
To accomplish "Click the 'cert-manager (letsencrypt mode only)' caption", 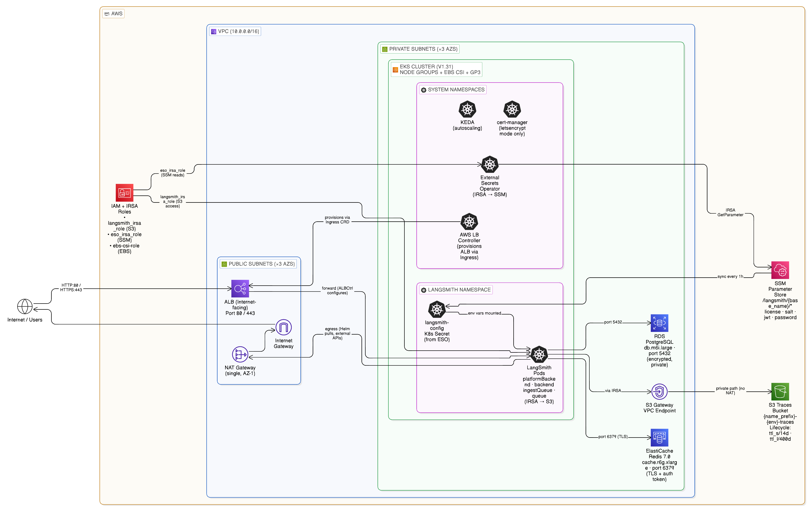I will 512,128.
